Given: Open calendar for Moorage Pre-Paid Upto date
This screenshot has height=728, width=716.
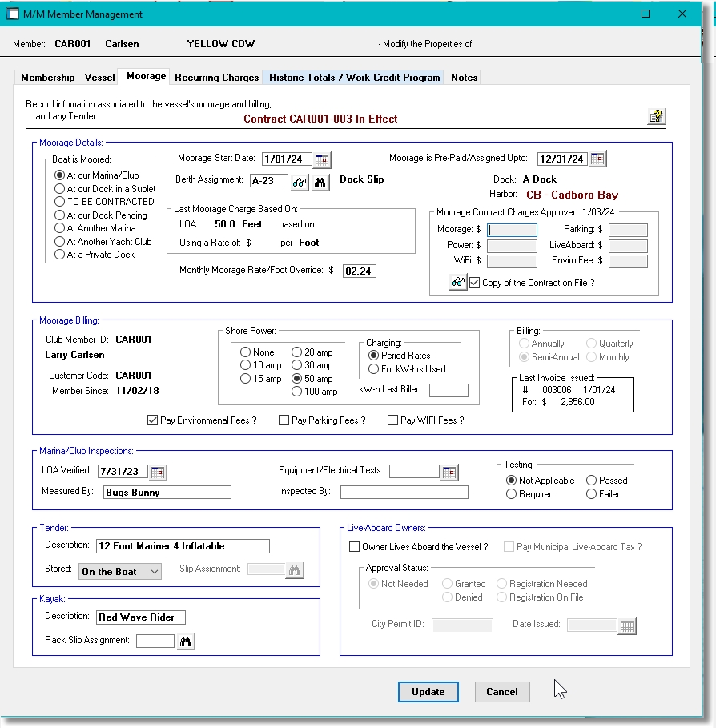Looking at the screenshot, I should tap(597, 159).
